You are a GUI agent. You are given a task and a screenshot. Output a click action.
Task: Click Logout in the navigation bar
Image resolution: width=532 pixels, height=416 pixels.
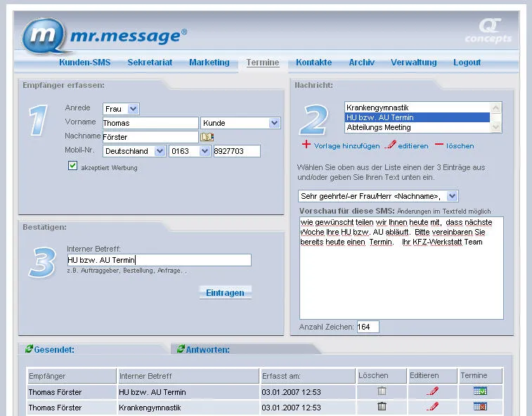[467, 63]
